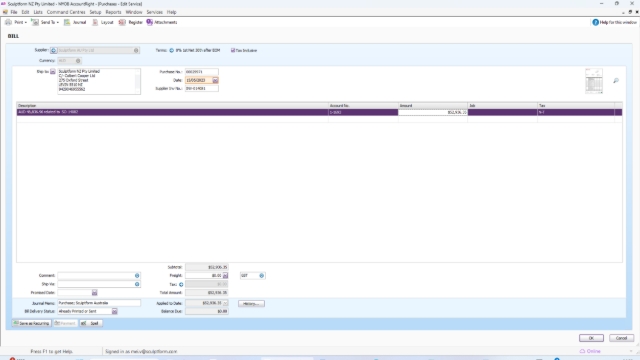The height and width of the screenshot is (360, 640).
Task: Click the Tax zoom arrow icon
Action: click(181, 284)
